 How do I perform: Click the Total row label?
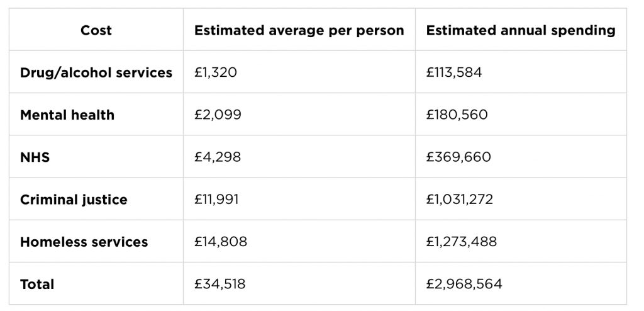(x=37, y=284)
